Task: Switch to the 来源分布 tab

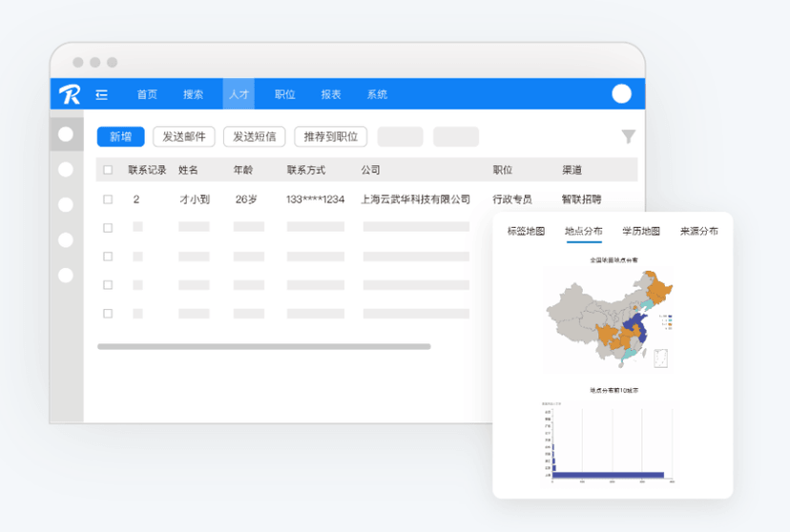Action: point(698,231)
